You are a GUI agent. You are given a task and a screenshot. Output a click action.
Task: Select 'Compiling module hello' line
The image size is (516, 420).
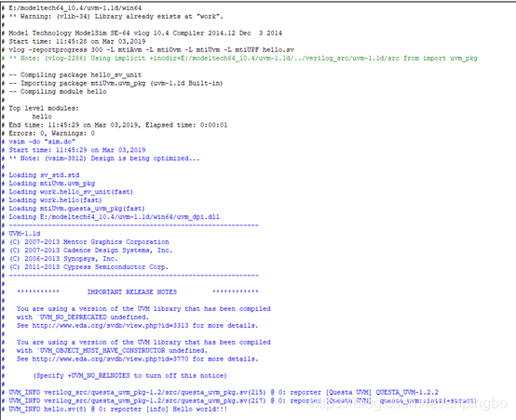[x=58, y=91]
